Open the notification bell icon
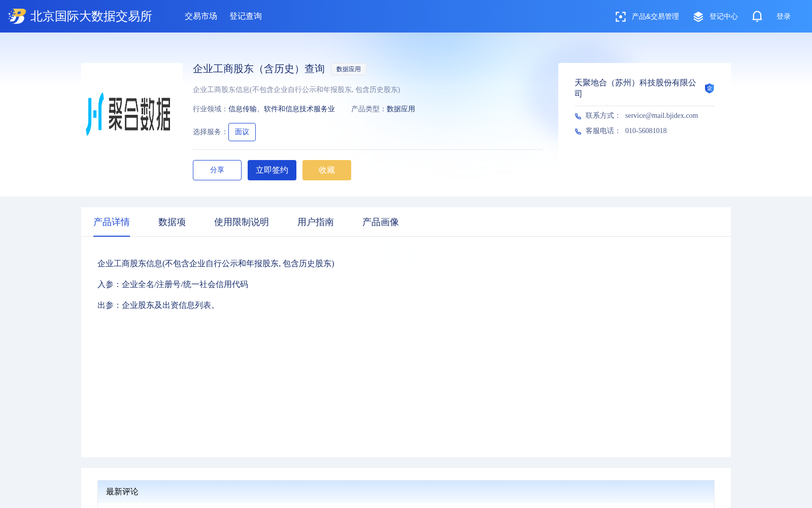The height and width of the screenshot is (508, 812). click(757, 16)
